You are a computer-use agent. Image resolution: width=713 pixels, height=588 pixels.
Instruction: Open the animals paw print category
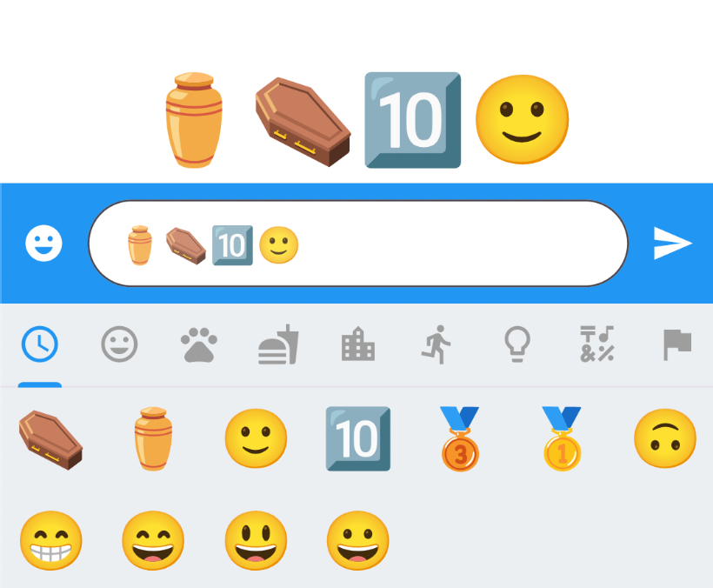(x=199, y=344)
